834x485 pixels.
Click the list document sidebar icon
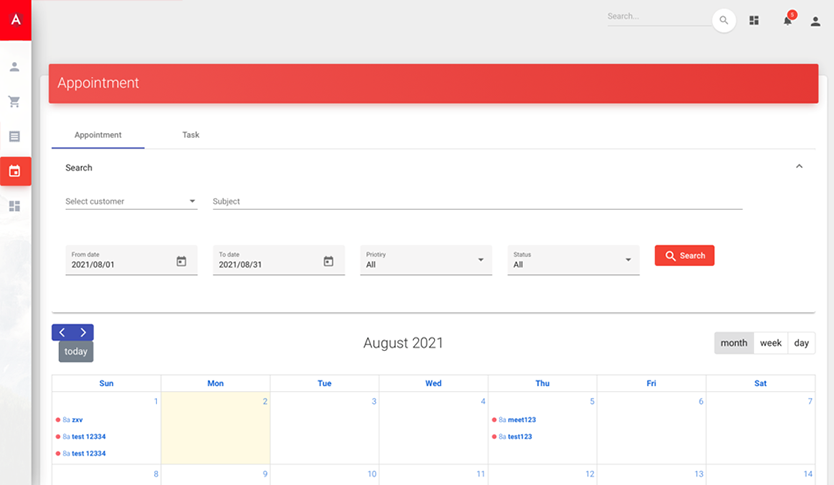click(x=14, y=136)
